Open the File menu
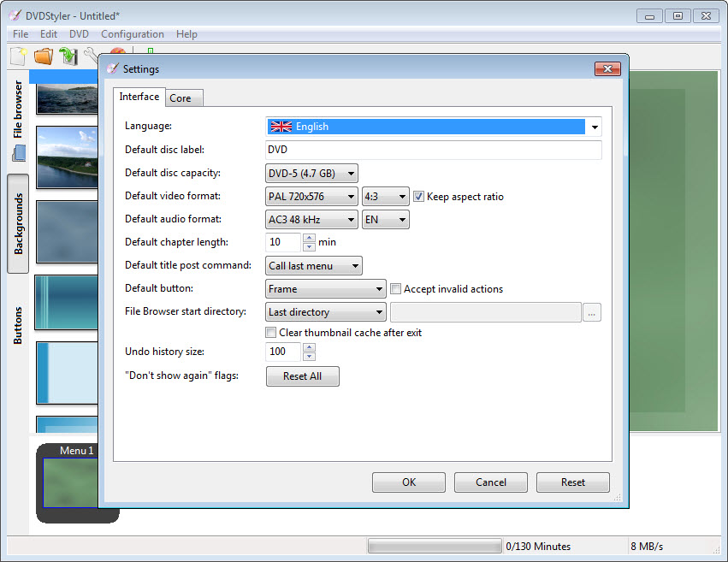The image size is (728, 562). [21, 34]
